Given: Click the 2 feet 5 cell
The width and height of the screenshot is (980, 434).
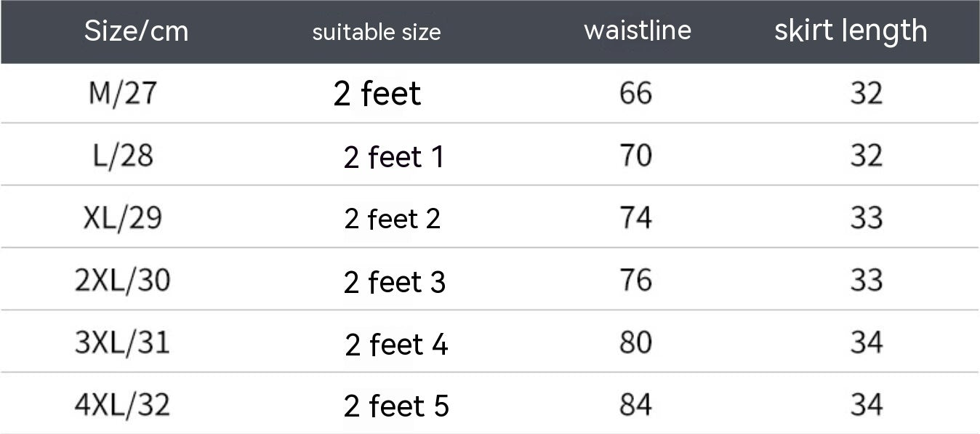Looking at the screenshot, I should tap(396, 406).
